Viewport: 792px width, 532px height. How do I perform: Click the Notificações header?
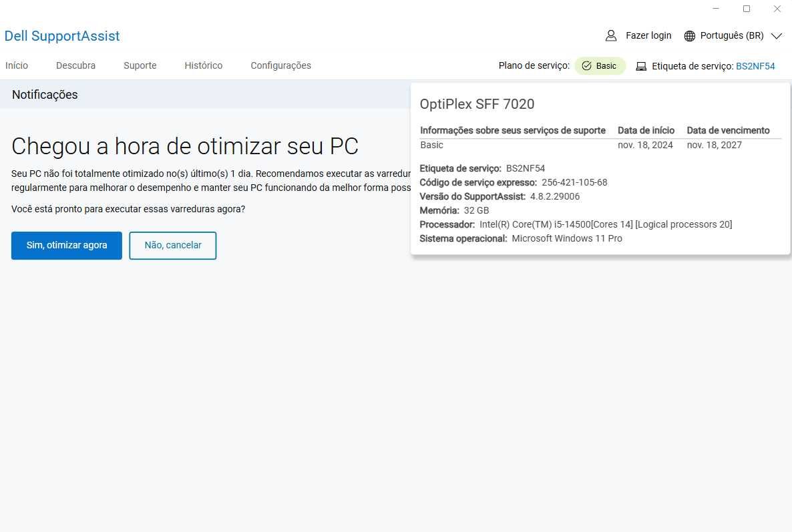(x=45, y=95)
